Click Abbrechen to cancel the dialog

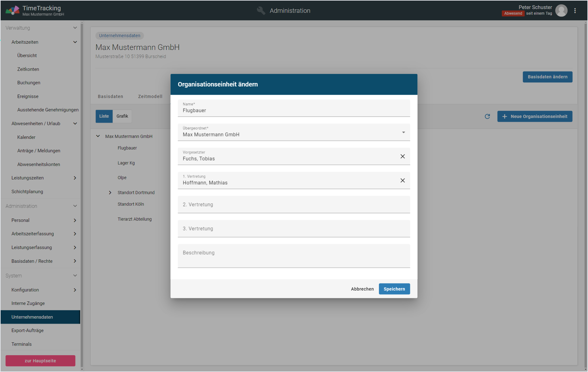coord(362,289)
